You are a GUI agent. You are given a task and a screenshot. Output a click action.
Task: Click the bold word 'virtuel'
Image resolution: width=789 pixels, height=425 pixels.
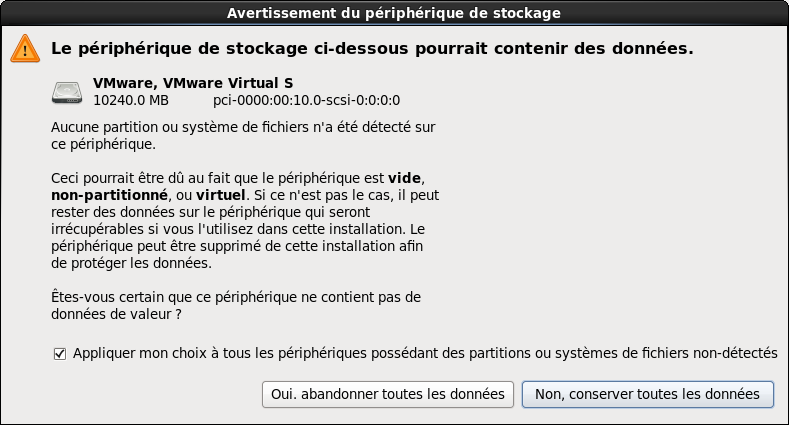click(x=221, y=195)
